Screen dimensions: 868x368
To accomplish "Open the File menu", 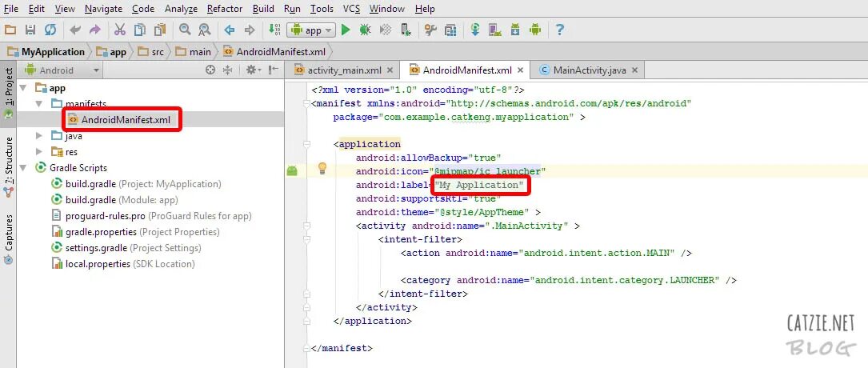I will coord(11,9).
